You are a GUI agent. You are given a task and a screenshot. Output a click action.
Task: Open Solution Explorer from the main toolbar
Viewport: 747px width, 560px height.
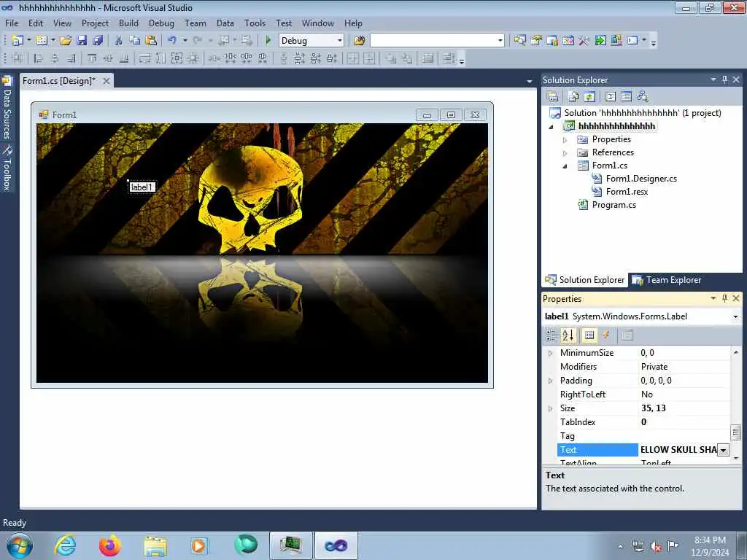click(x=519, y=41)
